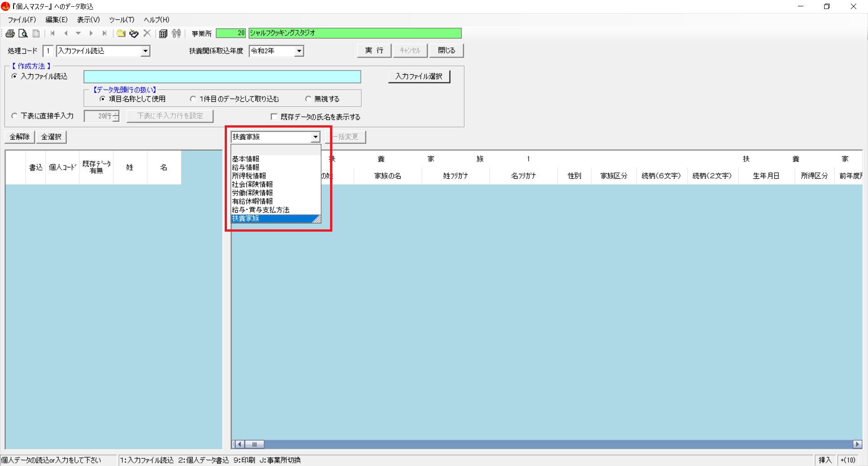Screen dimensions: 868x466
Task: Open the ヘルプ(H) menu
Action: click(x=156, y=20)
